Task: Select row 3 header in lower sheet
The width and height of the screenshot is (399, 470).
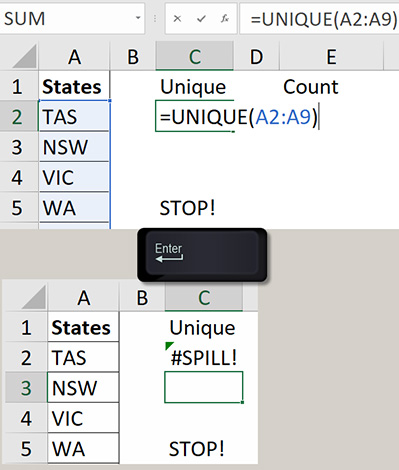Action: [26, 388]
